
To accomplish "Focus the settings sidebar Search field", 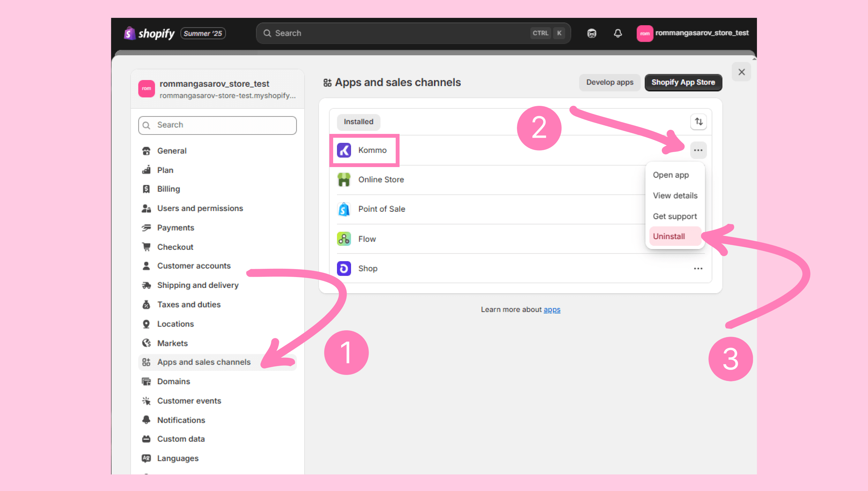I will click(x=217, y=125).
